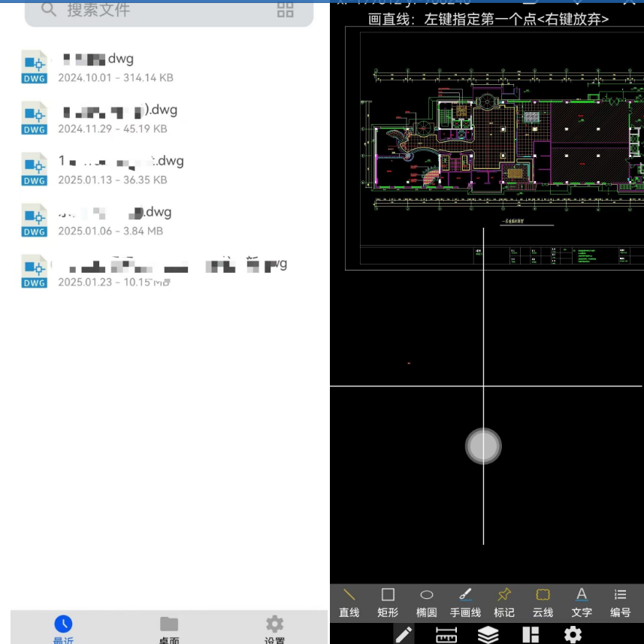The image size is (644, 644).
Task: Open CAD viewer settings gear
Action: click(573, 634)
